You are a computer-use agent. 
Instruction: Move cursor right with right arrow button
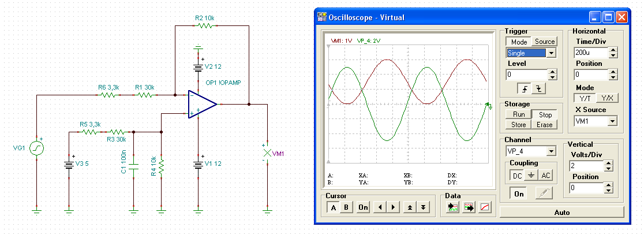[x=393, y=207]
